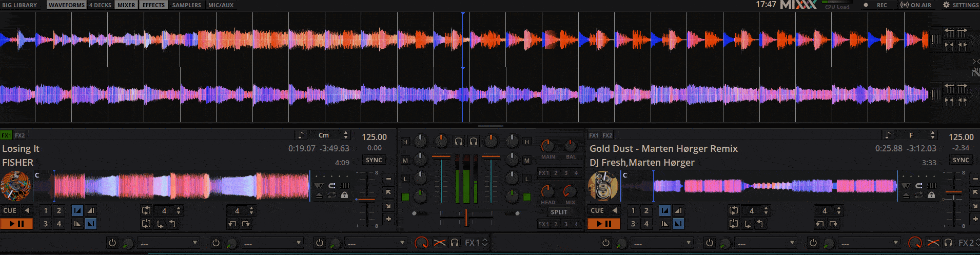Click the reverse play arrow on left deck

[27, 210]
